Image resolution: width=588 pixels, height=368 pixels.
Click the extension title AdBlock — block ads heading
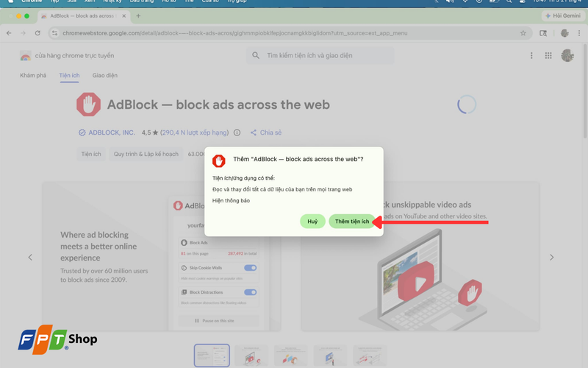(218, 105)
